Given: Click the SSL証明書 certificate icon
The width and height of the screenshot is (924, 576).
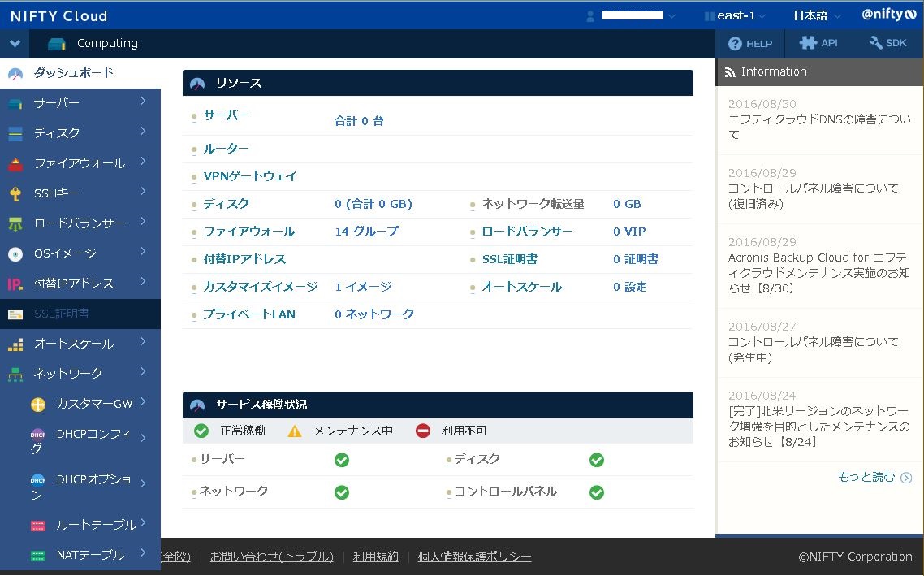Looking at the screenshot, I should 15,314.
